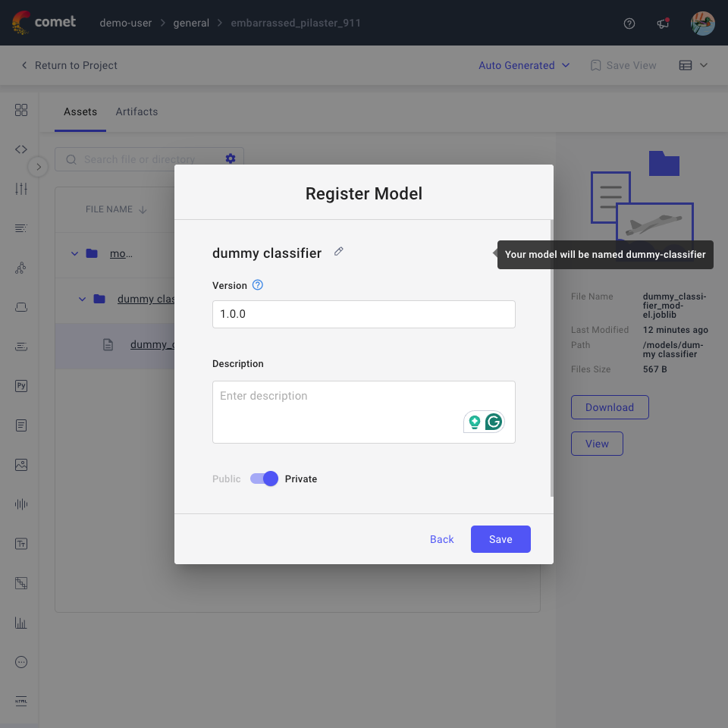Open the Text (Tt) sidebar section
This screenshot has height=728, width=728.
coord(20,543)
